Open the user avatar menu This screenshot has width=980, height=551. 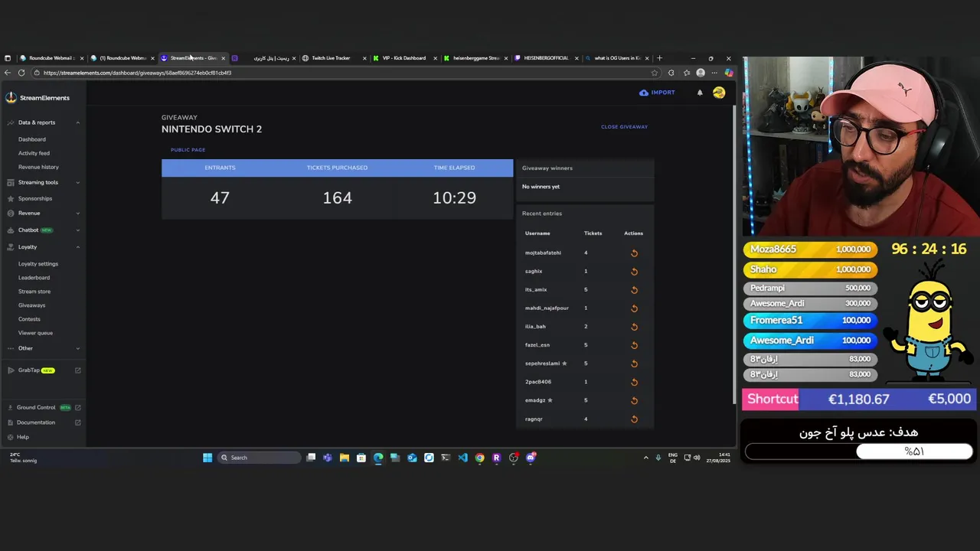pyautogui.click(x=719, y=93)
